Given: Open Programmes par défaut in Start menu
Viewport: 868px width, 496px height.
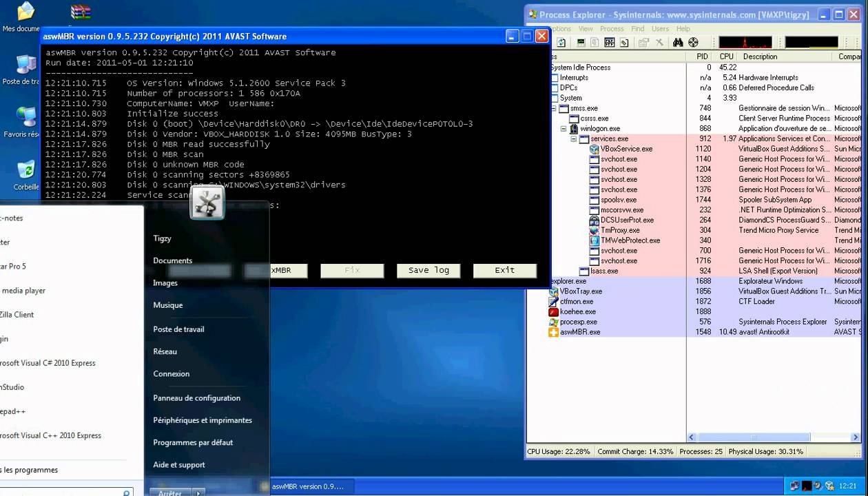Looking at the screenshot, I should (x=193, y=442).
